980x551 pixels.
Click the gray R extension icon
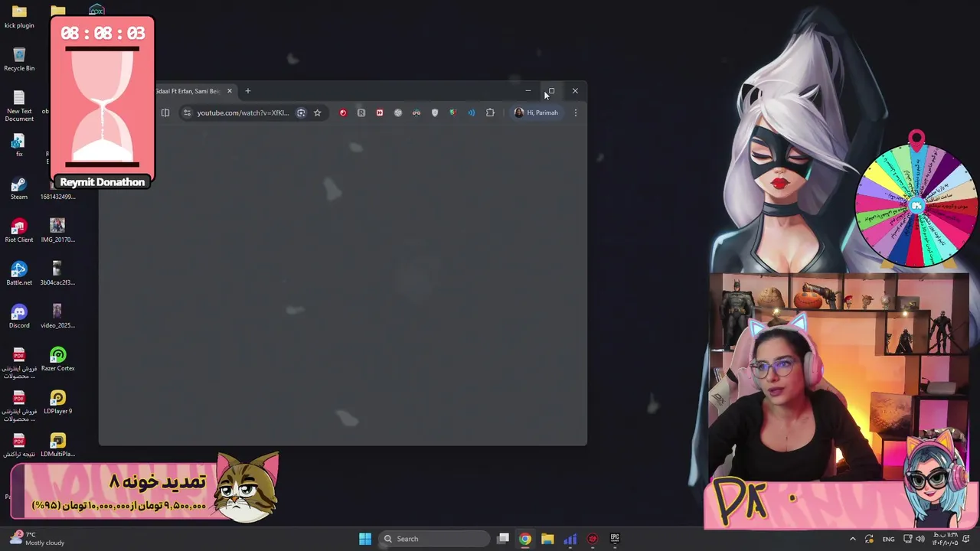[361, 112]
